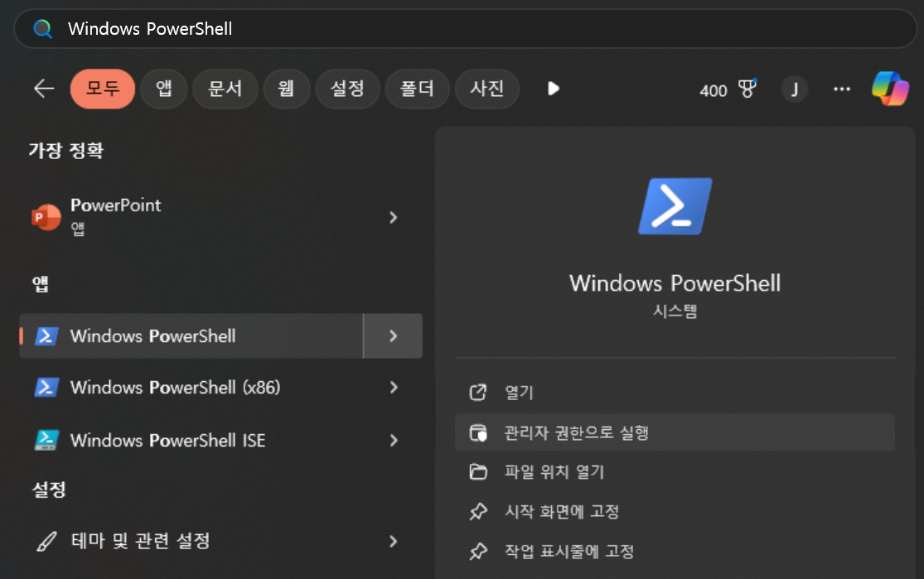Click the 열기 open icon

point(478,393)
